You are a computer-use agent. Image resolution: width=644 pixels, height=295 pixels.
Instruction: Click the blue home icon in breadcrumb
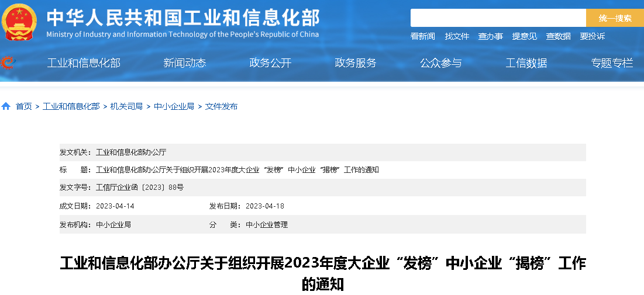pyautogui.click(x=6, y=106)
